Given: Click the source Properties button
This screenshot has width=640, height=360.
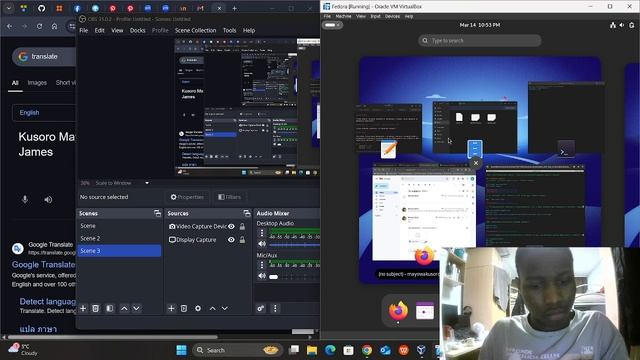Looking at the screenshot, I should click(x=187, y=197).
